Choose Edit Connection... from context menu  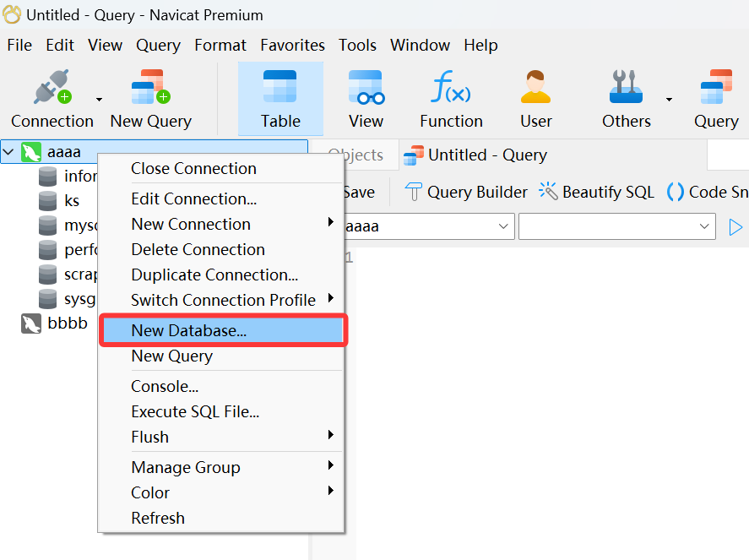click(221, 198)
